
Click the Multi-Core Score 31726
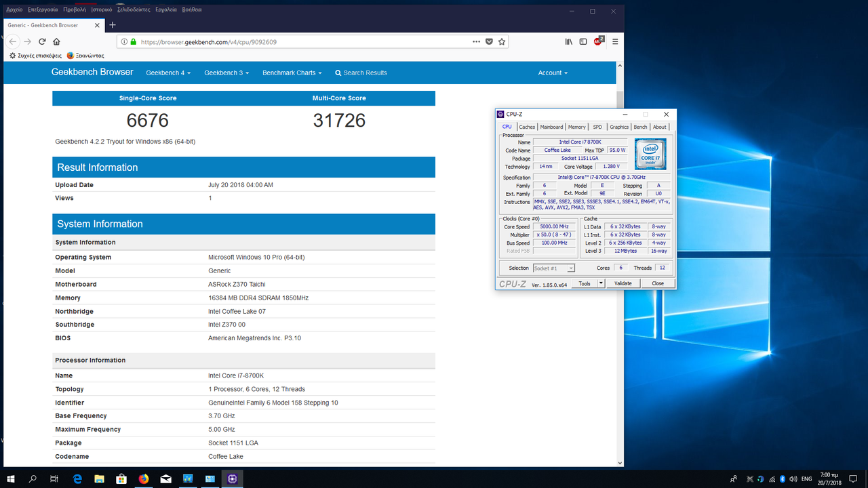(339, 121)
